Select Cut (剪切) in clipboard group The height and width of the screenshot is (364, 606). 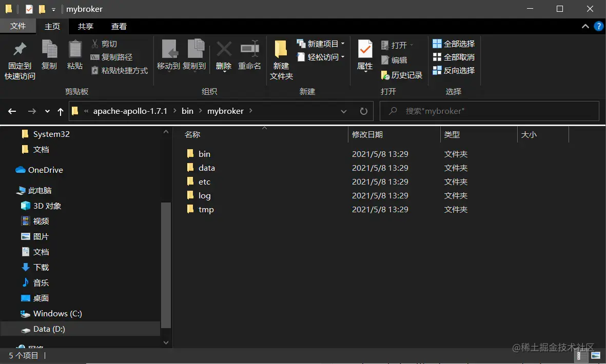click(x=104, y=44)
